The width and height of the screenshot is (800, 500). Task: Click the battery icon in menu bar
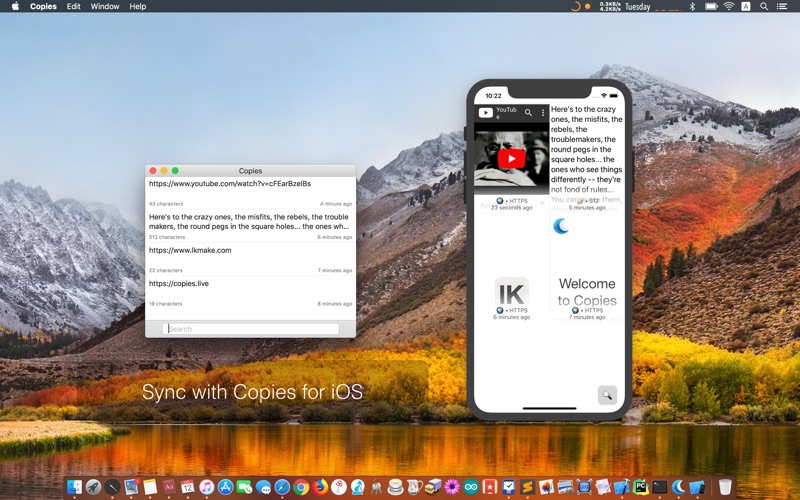pyautogui.click(x=711, y=6)
